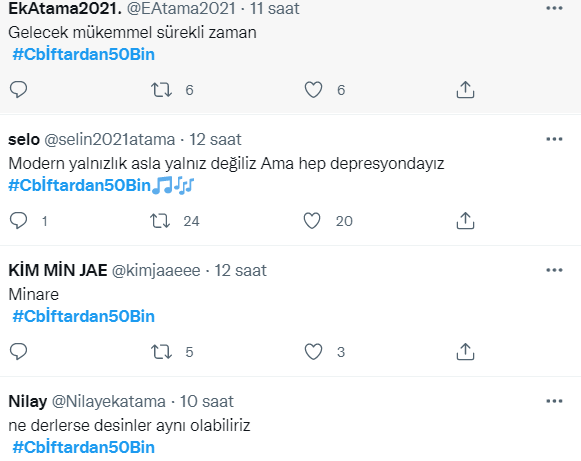The width and height of the screenshot is (581, 461).
Task: Retweet selo's tweet with 24 retweets
Action: 160,220
